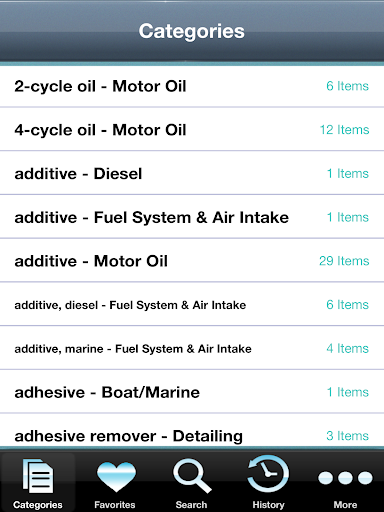Select the Favorites tab label
Screen dimensions: 384x512
point(115,505)
